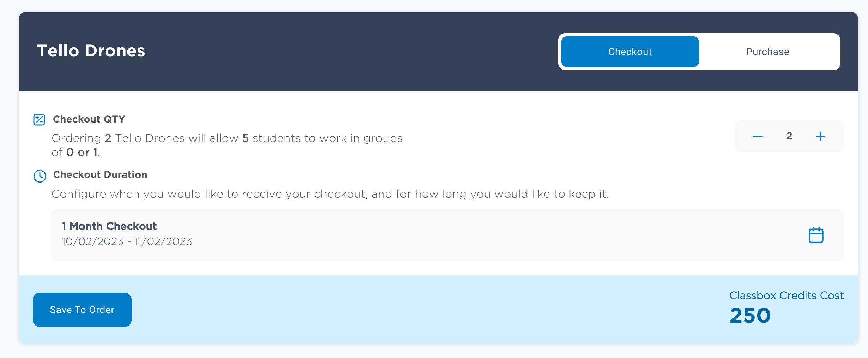Switch the order type toggle to Checkout
Image resolution: width=868 pixels, height=358 pixels.
click(x=629, y=52)
